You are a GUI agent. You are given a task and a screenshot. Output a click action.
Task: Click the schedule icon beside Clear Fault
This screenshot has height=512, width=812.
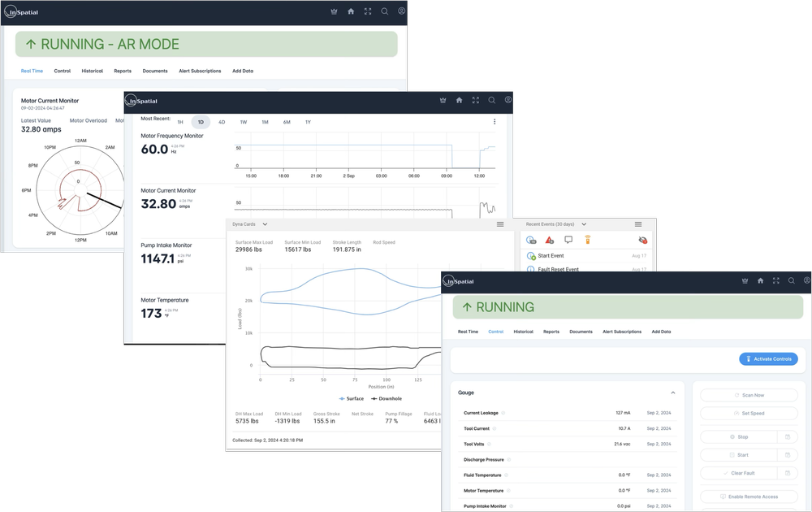click(788, 473)
